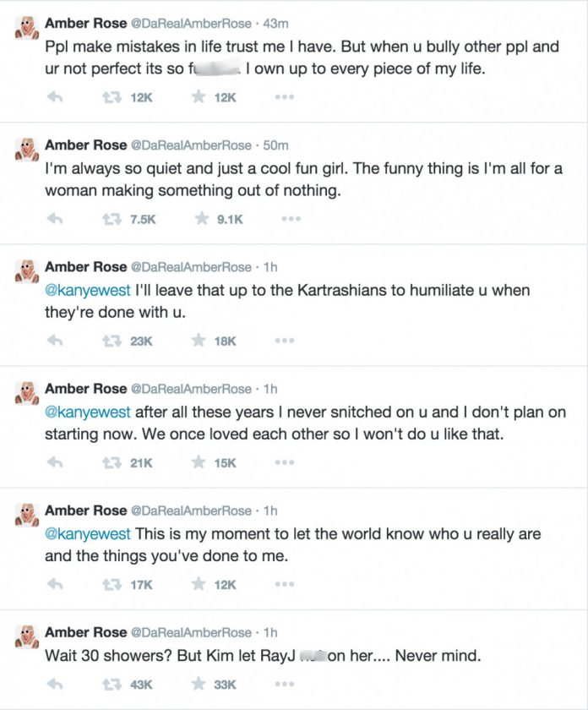The image size is (588, 710).
Task: Favorite the "quiet and cool fun girl" tweet
Action: click(199, 219)
